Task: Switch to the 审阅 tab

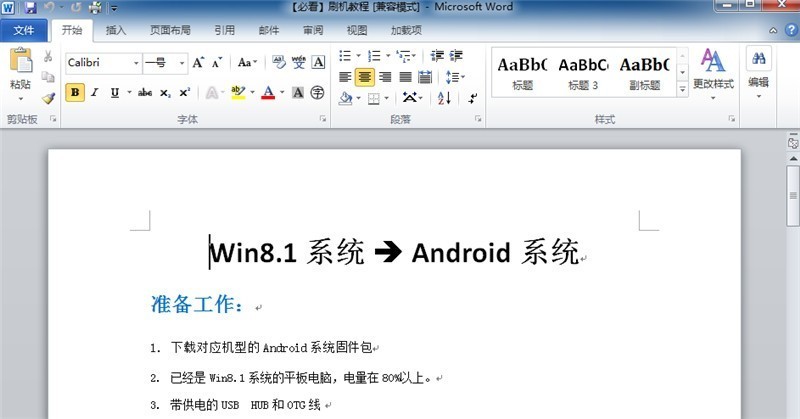Action: click(313, 30)
